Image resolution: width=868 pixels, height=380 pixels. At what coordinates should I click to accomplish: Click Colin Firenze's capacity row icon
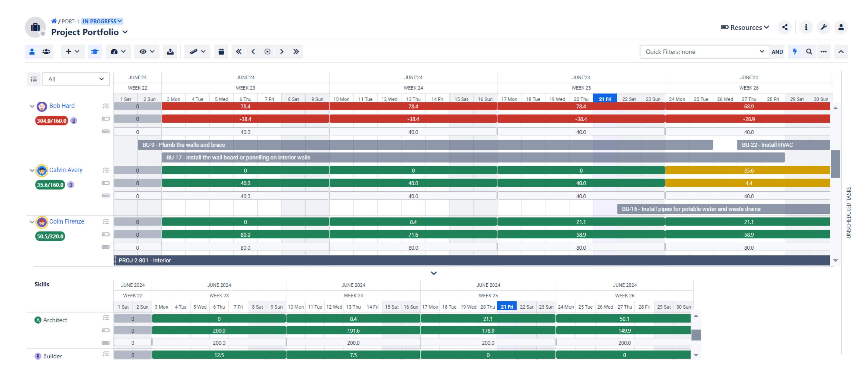tap(106, 247)
